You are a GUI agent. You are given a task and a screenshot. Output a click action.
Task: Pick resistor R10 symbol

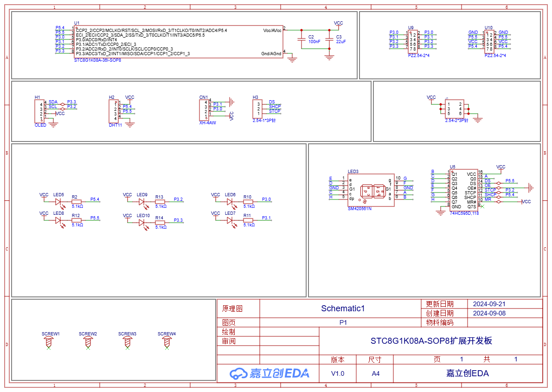248,202
